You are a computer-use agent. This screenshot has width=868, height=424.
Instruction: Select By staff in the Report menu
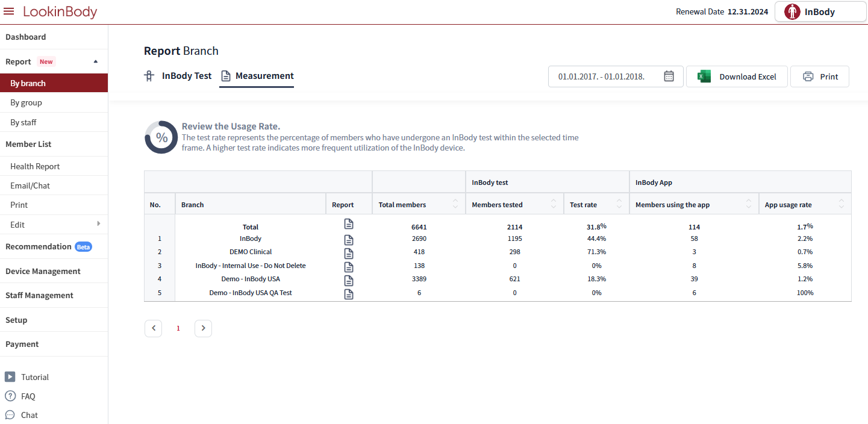pyautogui.click(x=54, y=122)
